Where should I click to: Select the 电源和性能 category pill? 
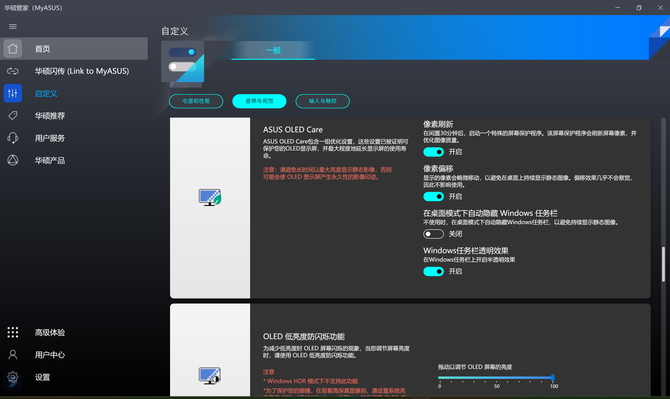click(196, 101)
